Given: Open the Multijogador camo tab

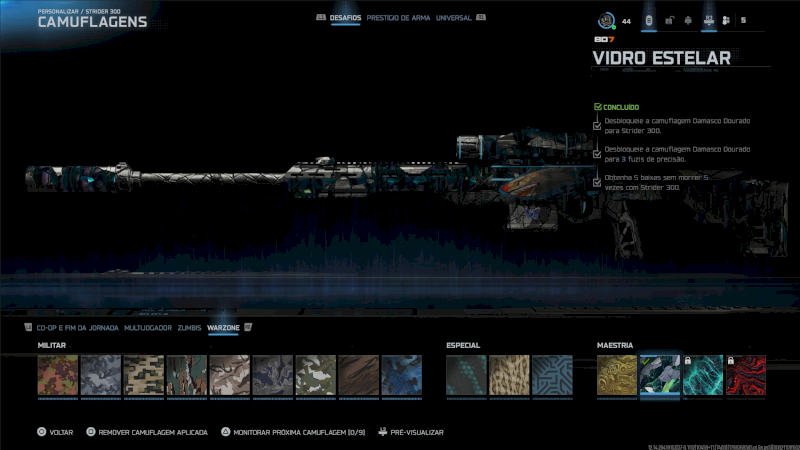Looking at the screenshot, I should pyautogui.click(x=148, y=328).
